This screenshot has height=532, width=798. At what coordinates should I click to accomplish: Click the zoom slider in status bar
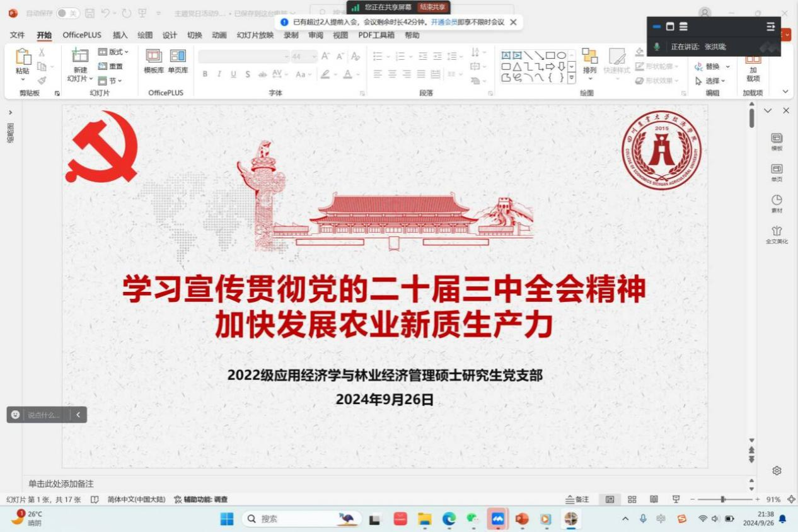click(x=722, y=499)
